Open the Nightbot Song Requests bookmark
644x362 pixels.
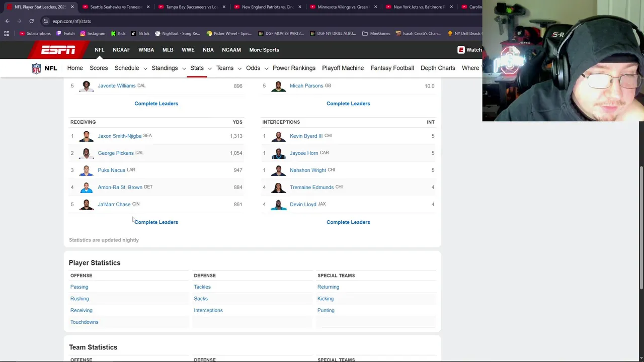coord(177,33)
